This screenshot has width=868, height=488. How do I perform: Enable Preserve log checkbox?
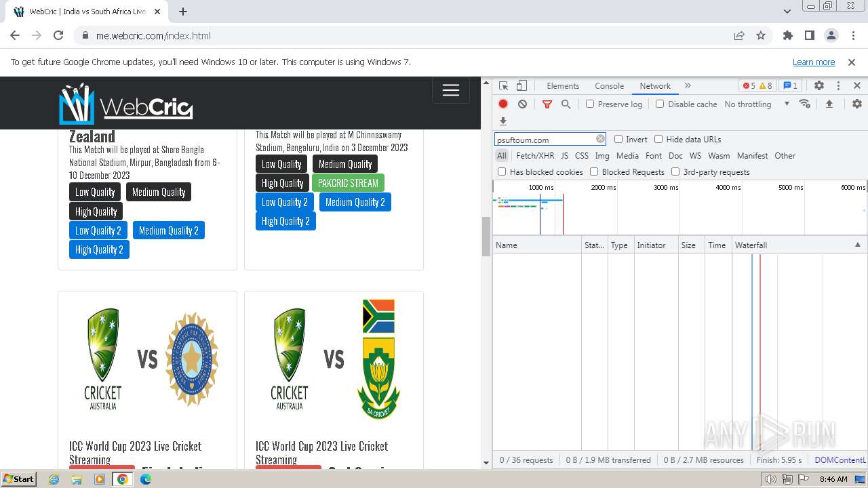click(590, 104)
